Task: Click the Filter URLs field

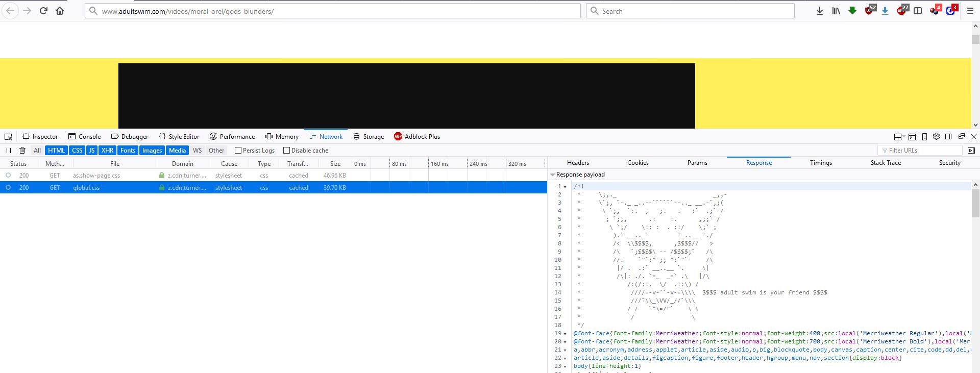Action: pyautogui.click(x=920, y=151)
